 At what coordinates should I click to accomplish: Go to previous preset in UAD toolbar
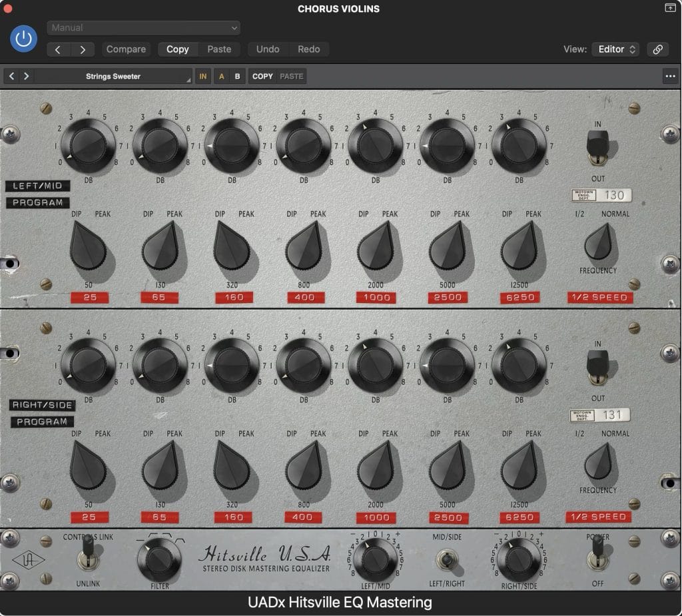tap(12, 76)
